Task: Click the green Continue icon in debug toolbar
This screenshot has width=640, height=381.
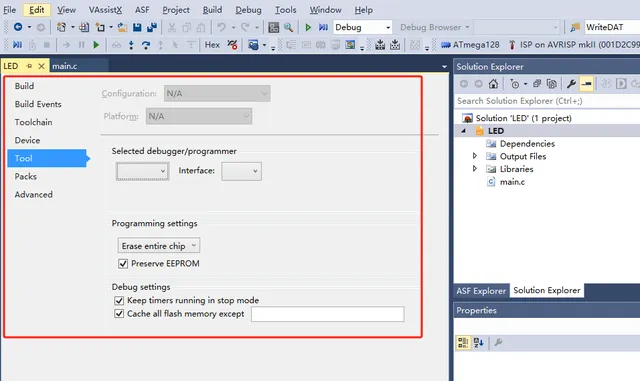Action: pyautogui.click(x=96, y=45)
